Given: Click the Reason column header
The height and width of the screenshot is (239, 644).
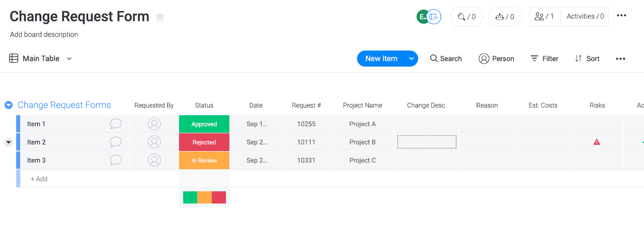Looking at the screenshot, I should point(487,105).
